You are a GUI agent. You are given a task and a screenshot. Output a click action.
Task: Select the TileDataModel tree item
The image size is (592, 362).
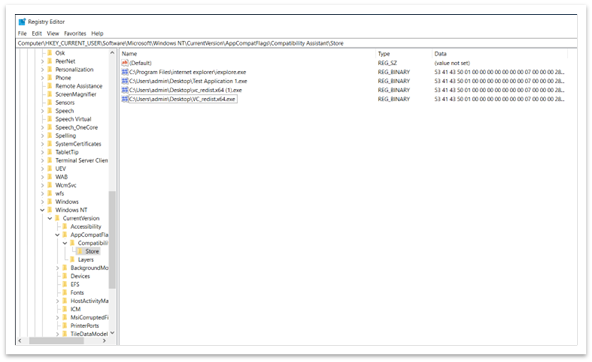89,334
